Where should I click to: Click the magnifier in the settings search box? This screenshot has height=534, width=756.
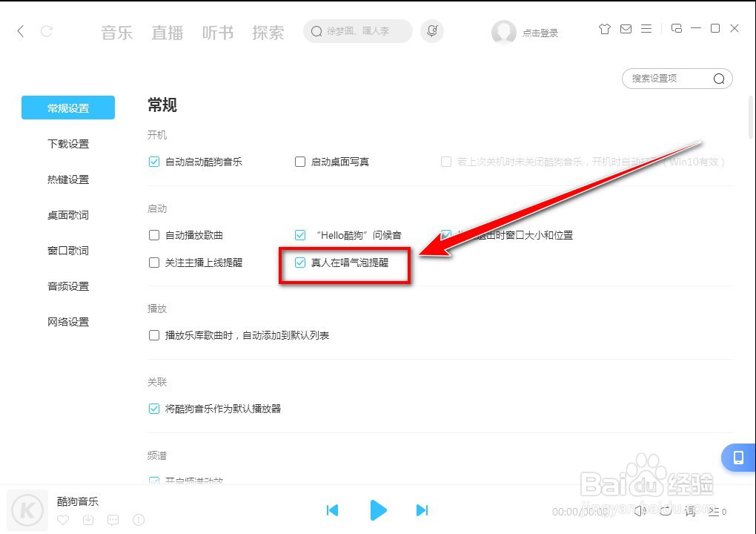(719, 79)
